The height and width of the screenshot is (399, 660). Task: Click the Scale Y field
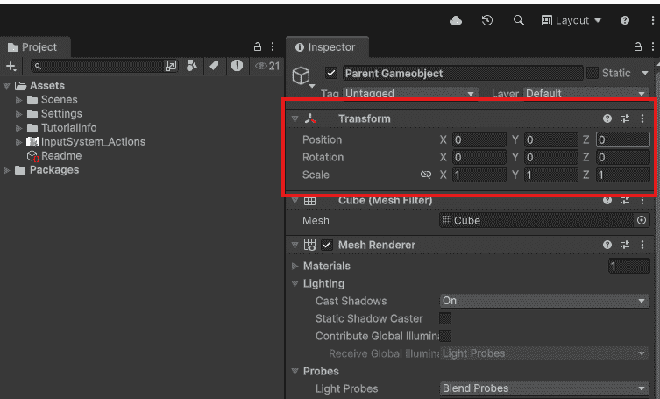(x=551, y=175)
